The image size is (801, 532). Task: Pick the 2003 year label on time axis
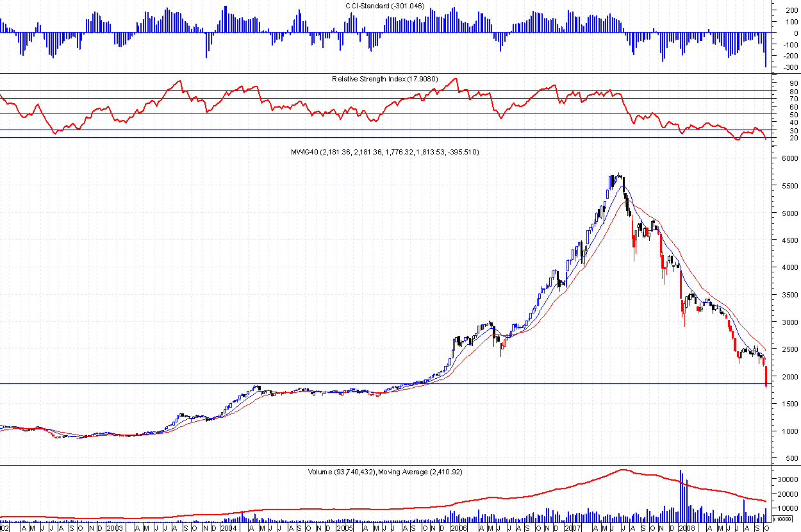115,528
